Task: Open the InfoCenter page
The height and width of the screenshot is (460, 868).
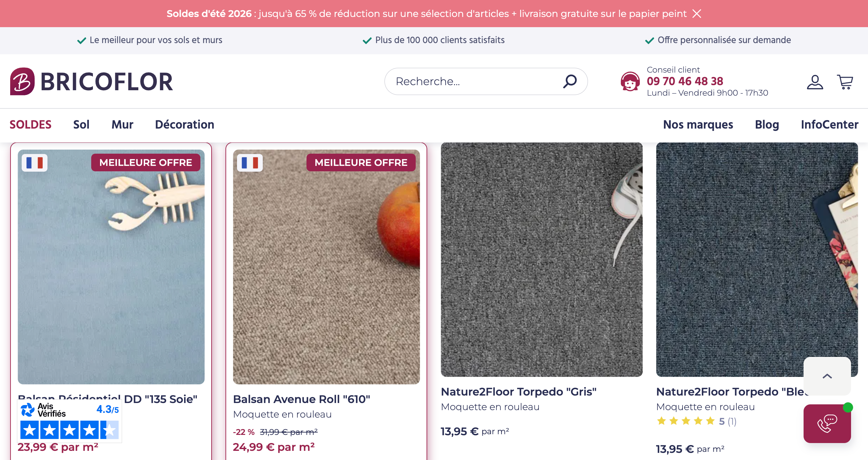Action: [x=830, y=124]
